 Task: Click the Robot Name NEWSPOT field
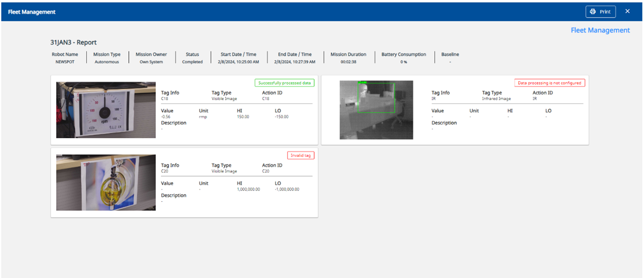point(65,61)
